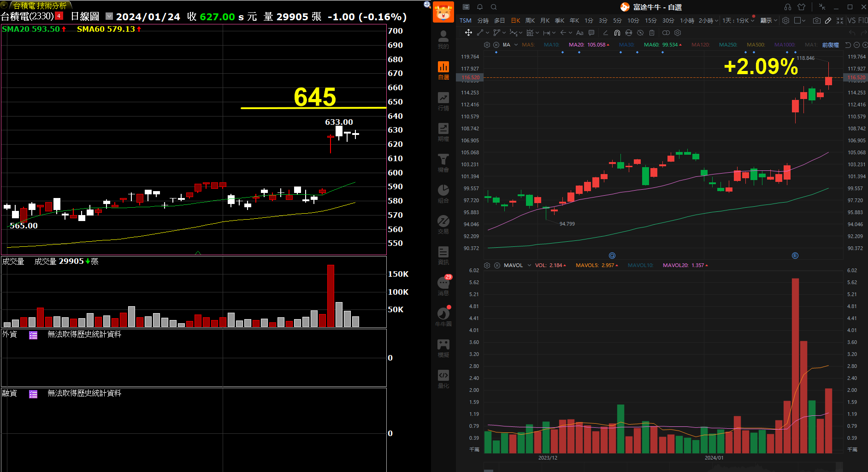This screenshot has width=868, height=472.
Task: Open MA indicator settings gear
Action: click(x=487, y=45)
